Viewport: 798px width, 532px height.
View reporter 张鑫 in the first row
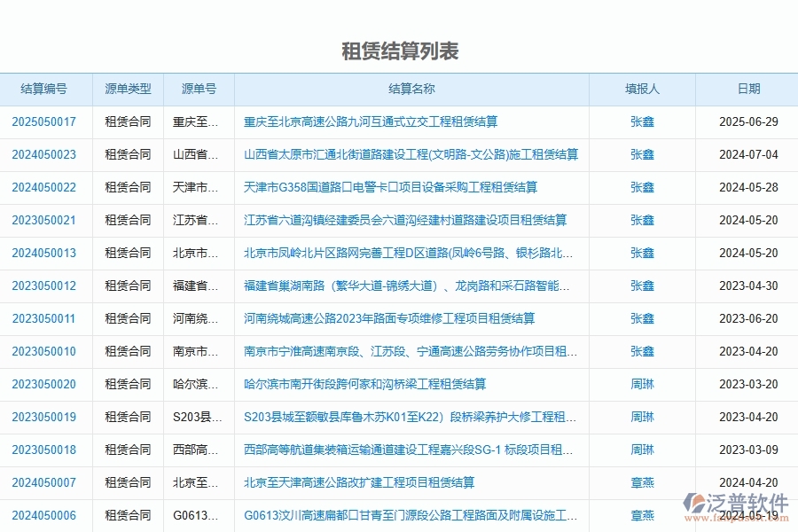coord(642,121)
